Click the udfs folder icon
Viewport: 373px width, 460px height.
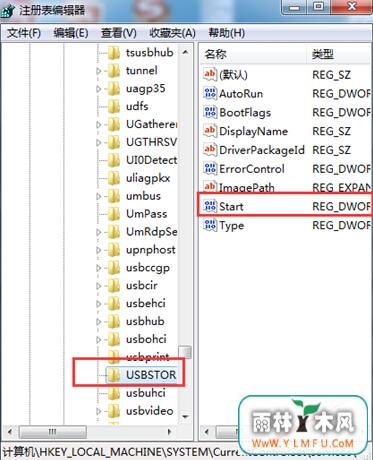pyautogui.click(x=114, y=107)
